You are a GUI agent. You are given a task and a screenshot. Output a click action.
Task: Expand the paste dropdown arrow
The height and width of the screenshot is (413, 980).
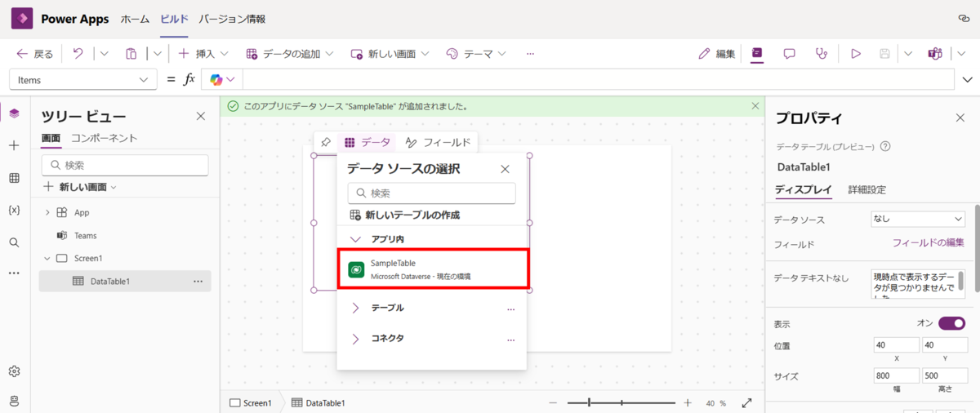[x=157, y=54]
